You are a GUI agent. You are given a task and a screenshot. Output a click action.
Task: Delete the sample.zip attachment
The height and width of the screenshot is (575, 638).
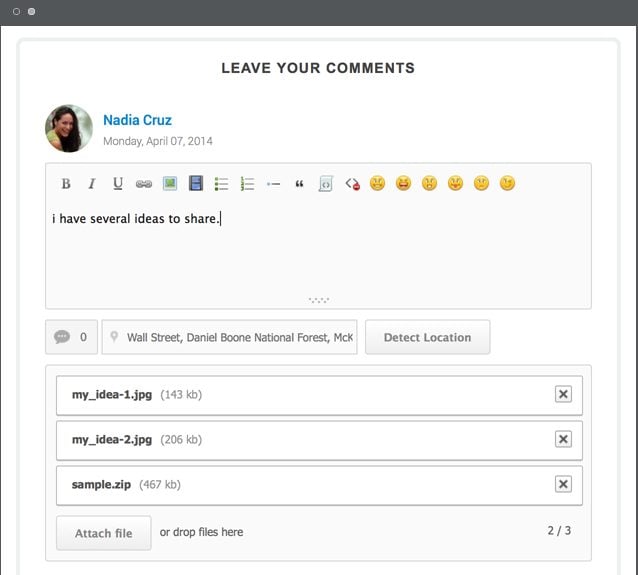coord(563,485)
